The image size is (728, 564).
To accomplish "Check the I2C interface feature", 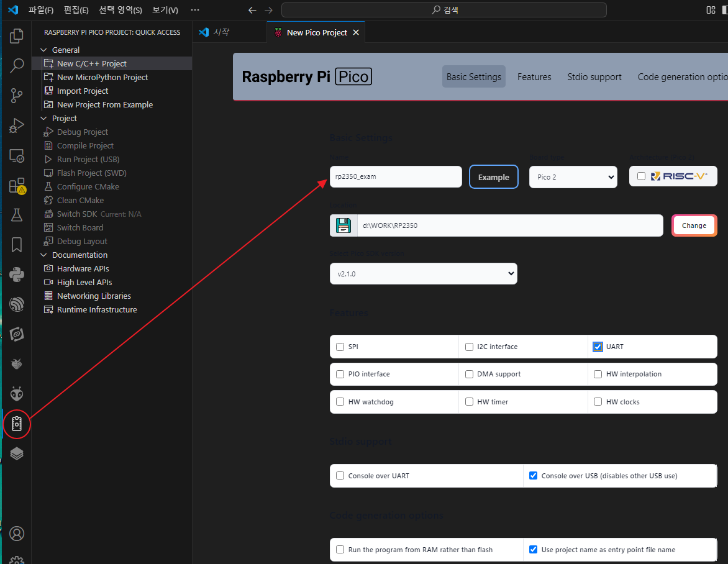I will [x=469, y=347].
